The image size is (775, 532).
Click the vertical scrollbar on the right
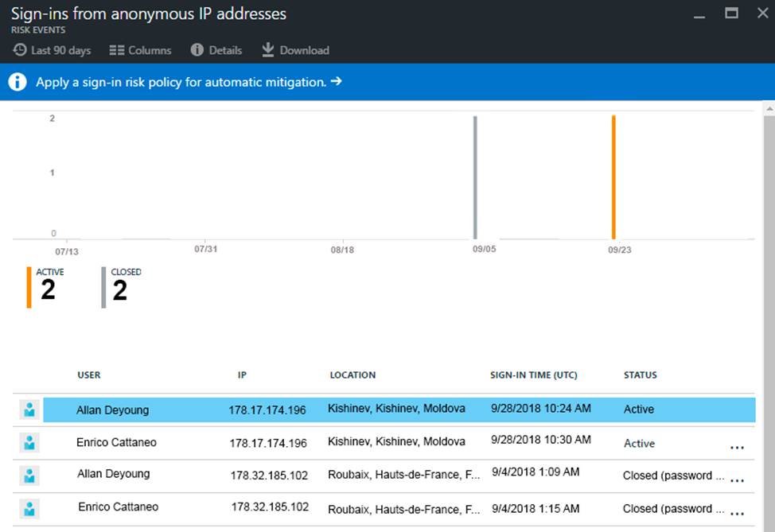pos(769,318)
